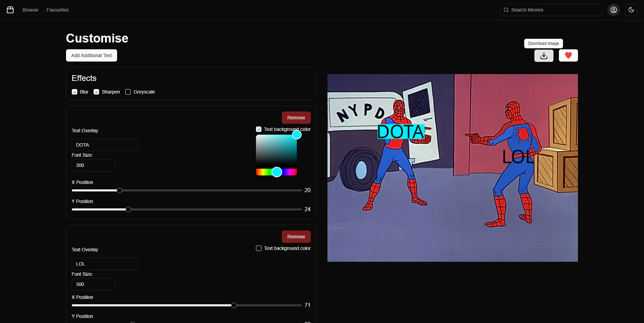Click the site logo icon
Screen dimensions: 644x323
tap(10, 10)
